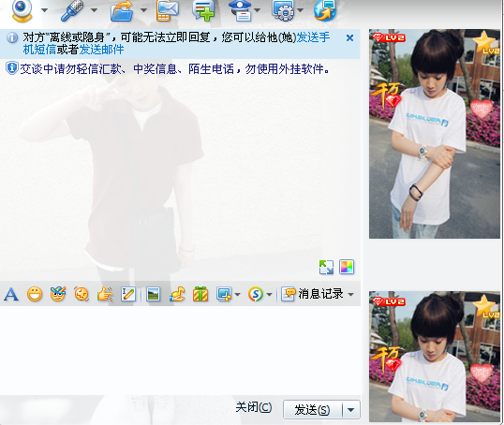Image resolution: width=504 pixels, height=425 pixels.
Task: Click the 发送邮件 link
Action: tap(101, 50)
